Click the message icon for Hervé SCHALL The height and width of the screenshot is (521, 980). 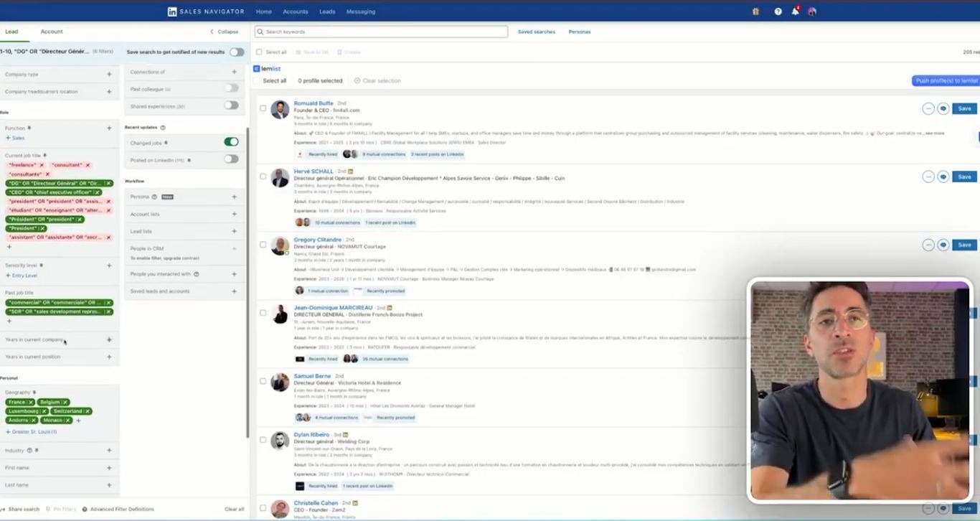(943, 177)
